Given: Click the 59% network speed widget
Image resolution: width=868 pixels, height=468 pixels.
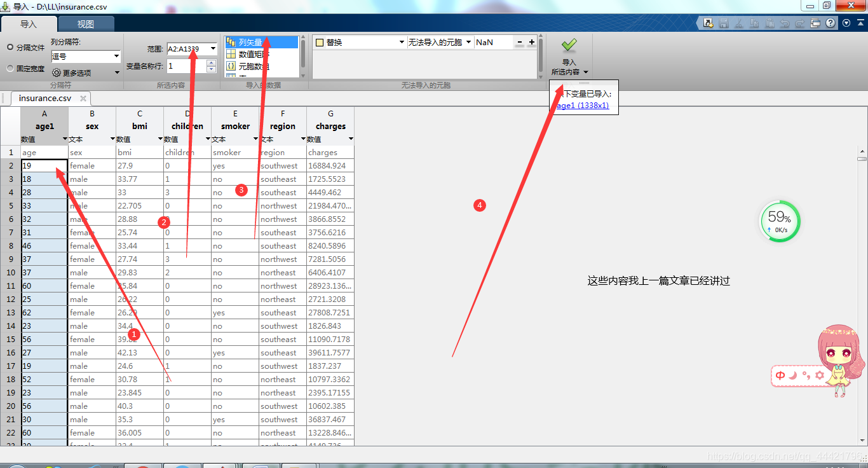Looking at the screenshot, I should tap(780, 221).
